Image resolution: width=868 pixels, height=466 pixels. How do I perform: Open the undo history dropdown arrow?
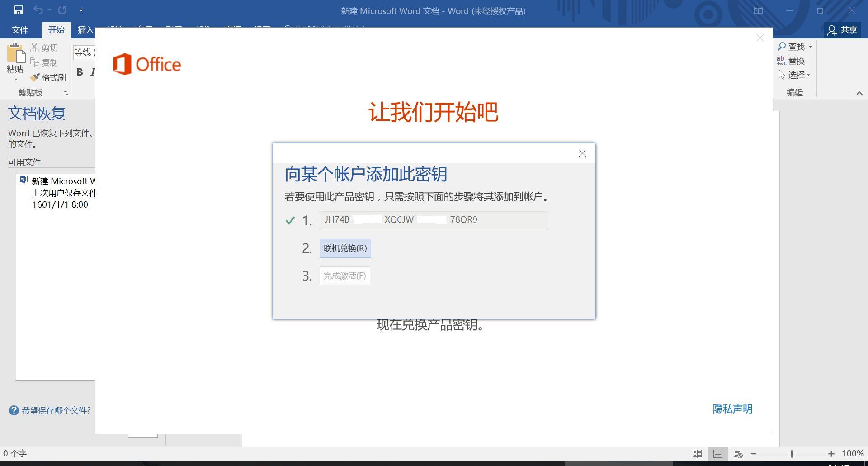click(49, 10)
